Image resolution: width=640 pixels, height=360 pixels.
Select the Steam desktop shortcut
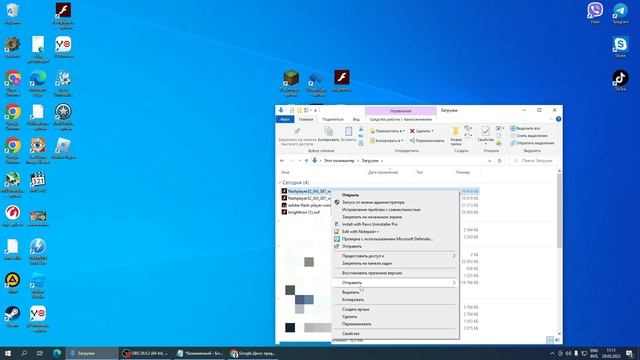(x=13, y=317)
